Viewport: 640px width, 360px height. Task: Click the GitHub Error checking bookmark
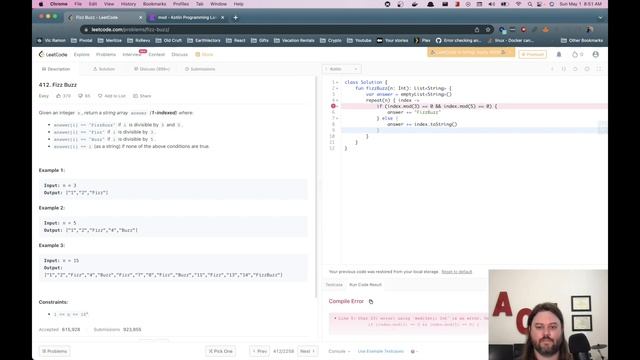[x=459, y=40]
